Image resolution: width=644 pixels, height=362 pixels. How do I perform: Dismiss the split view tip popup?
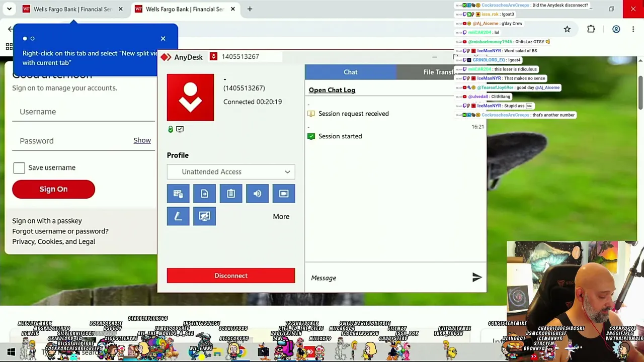click(163, 39)
